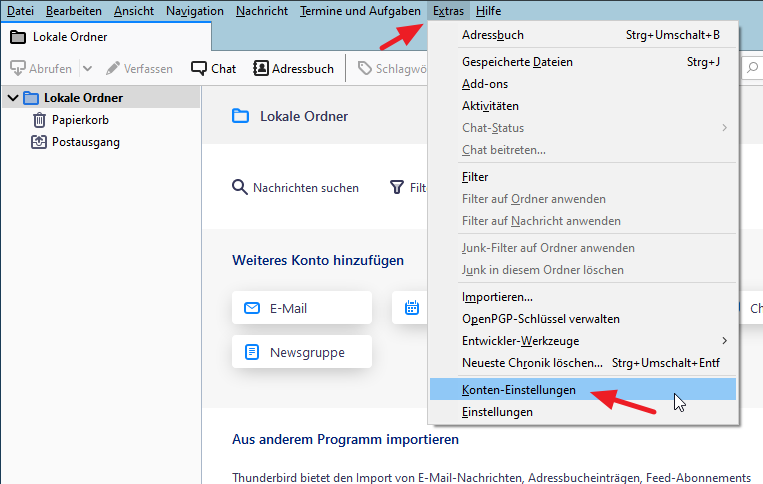Viewport: 763px width, 484px height.
Task: Click the calendar account icon
Action: pos(412,308)
